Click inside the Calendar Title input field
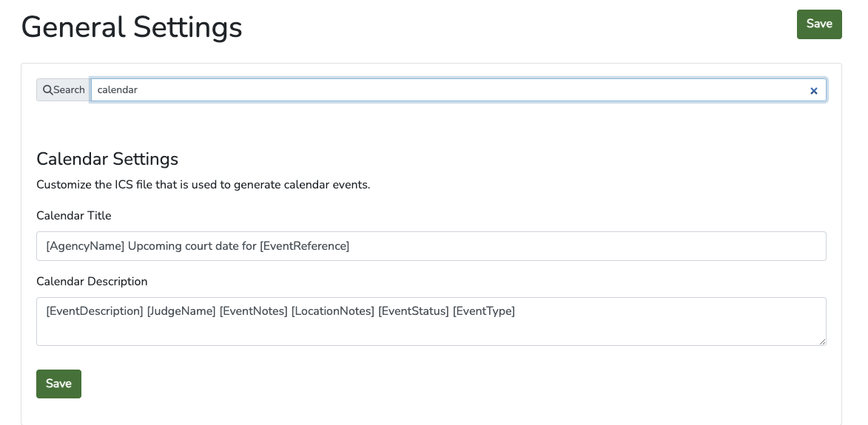868x425 pixels. 431,246
